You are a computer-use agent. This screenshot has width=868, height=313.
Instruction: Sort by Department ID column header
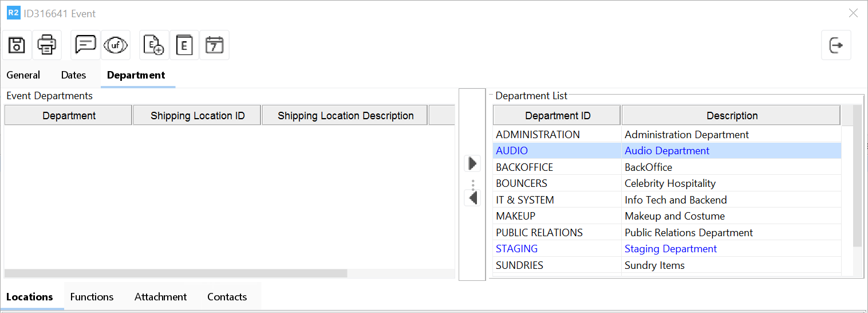pyautogui.click(x=557, y=116)
